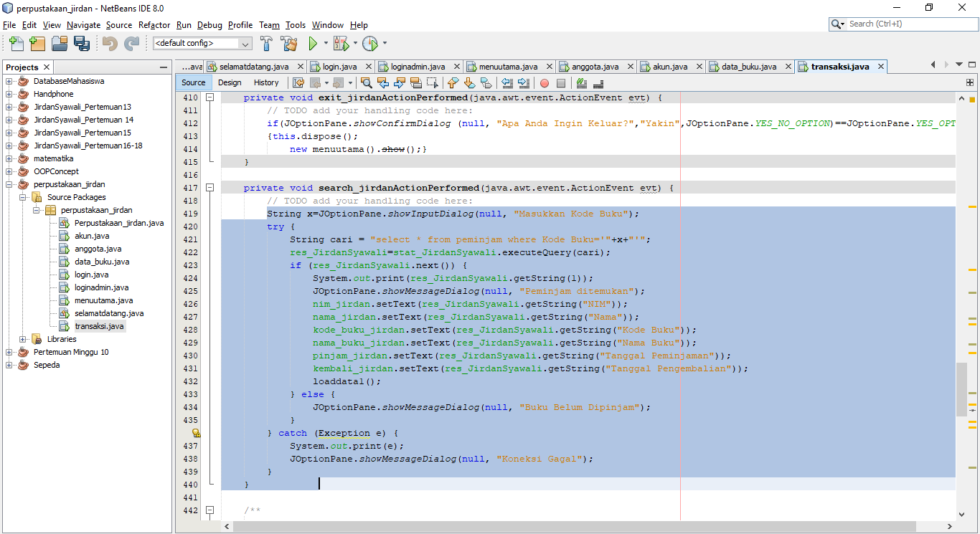Select login.java in the Projects tree
The image size is (980, 534).
click(x=91, y=274)
